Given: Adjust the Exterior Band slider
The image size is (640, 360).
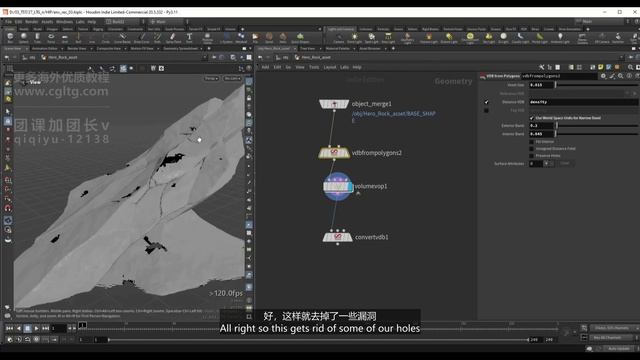Looking at the screenshot, I should coord(597,126).
